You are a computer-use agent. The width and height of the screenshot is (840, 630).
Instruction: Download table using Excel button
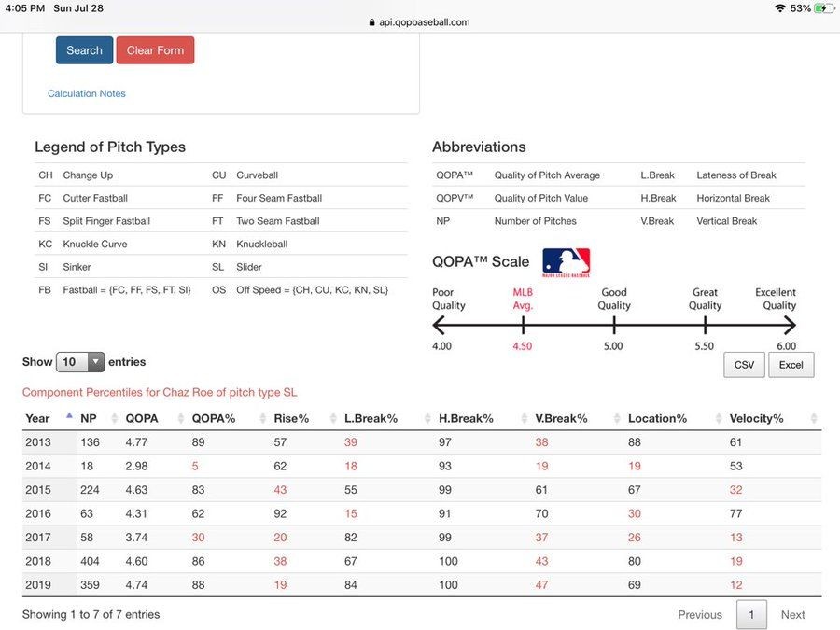(x=791, y=365)
